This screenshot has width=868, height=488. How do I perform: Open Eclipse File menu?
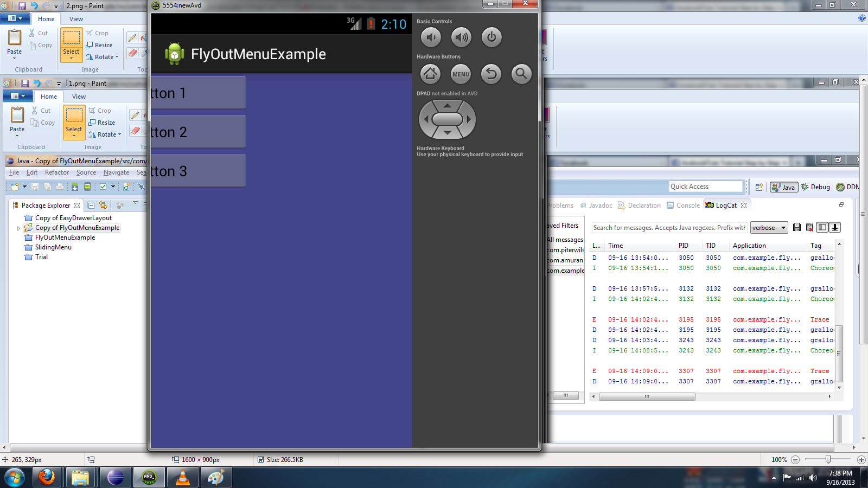[x=14, y=172]
